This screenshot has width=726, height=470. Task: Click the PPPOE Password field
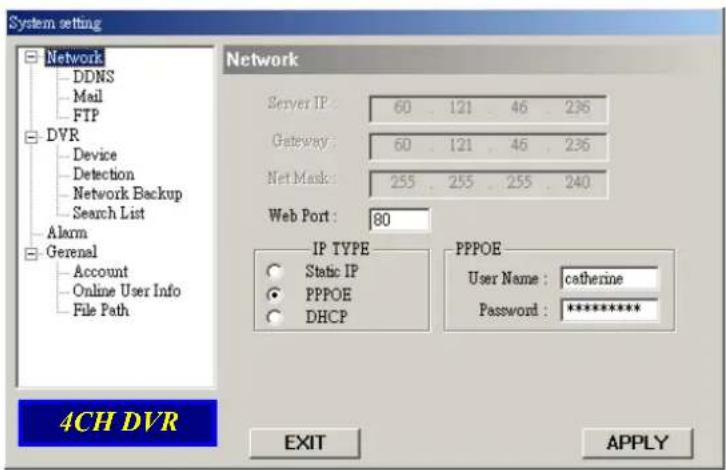(x=609, y=309)
